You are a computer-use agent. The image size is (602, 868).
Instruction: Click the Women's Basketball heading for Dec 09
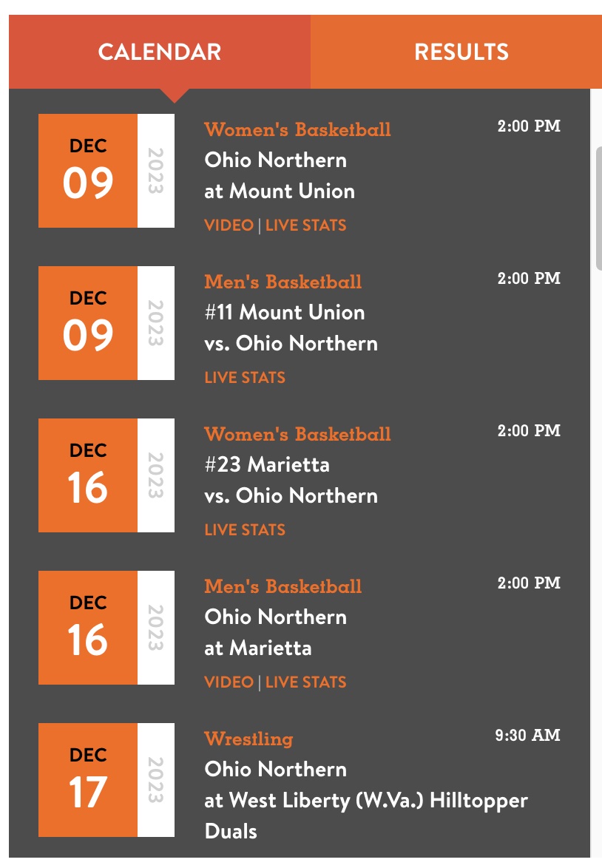pos(297,129)
